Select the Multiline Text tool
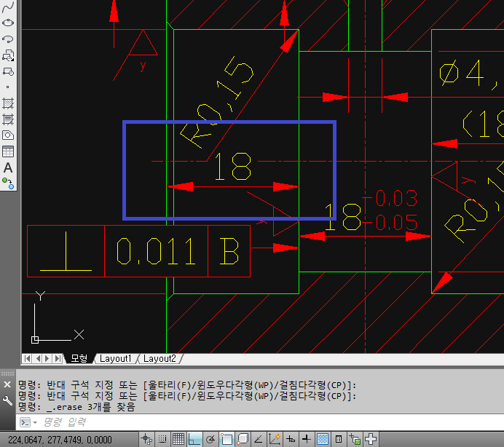Image resolution: width=504 pixels, height=447 pixels. (x=8, y=167)
